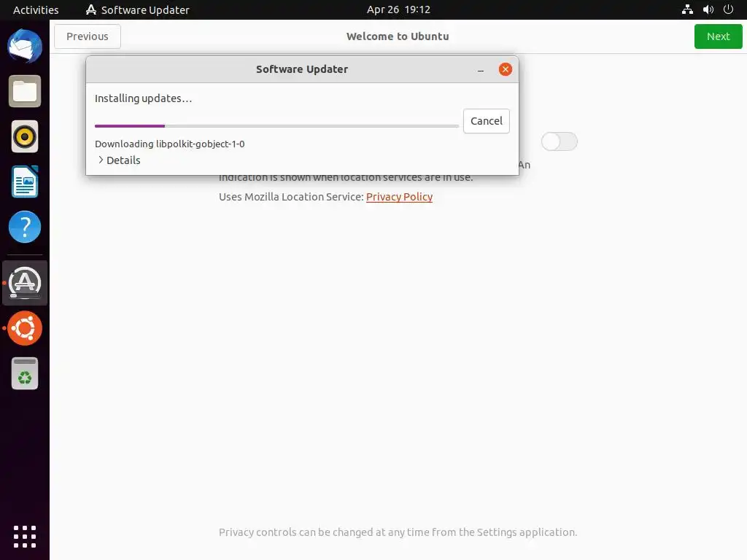Open LibreOffice Writer from the dock
This screenshot has height=560, width=747.
[x=25, y=182]
